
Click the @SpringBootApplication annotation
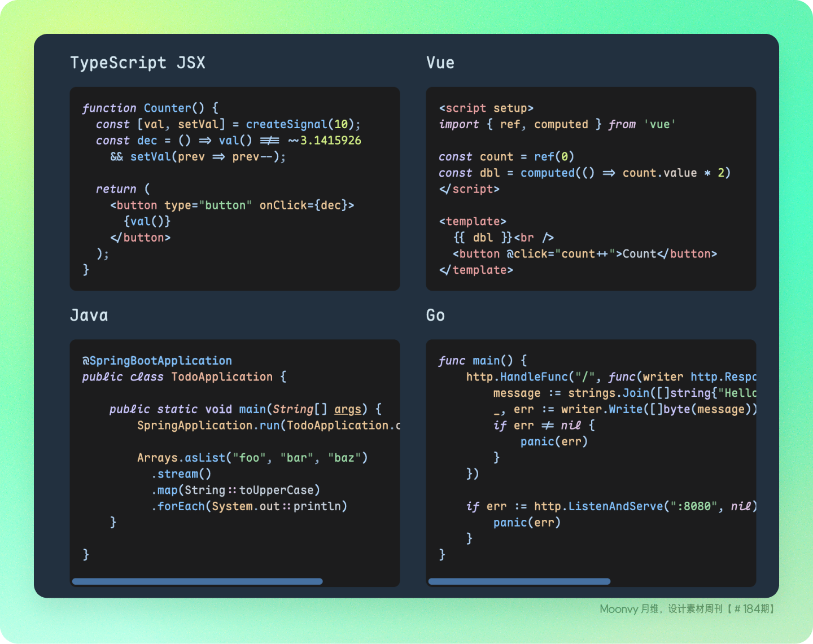pyautogui.click(x=157, y=361)
